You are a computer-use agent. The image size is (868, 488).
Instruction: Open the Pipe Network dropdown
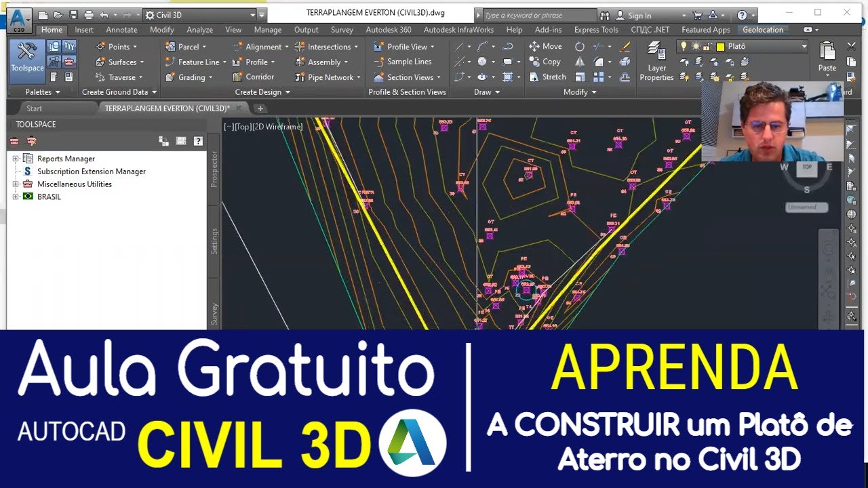point(328,77)
